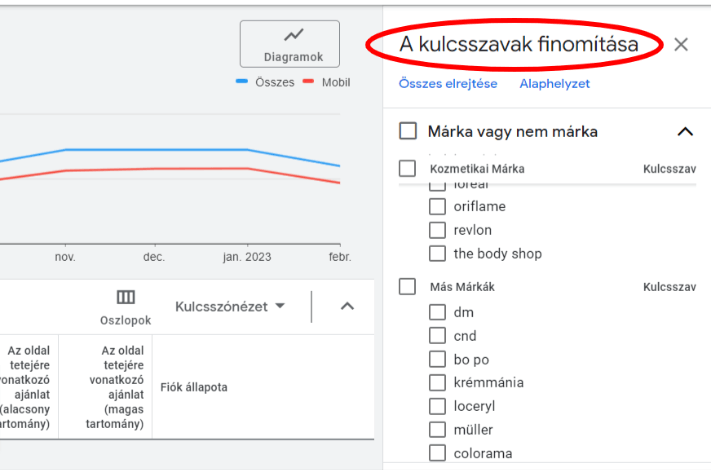This screenshot has height=470, width=711.
Task: Select the body shop checkbox
Action: (437, 253)
